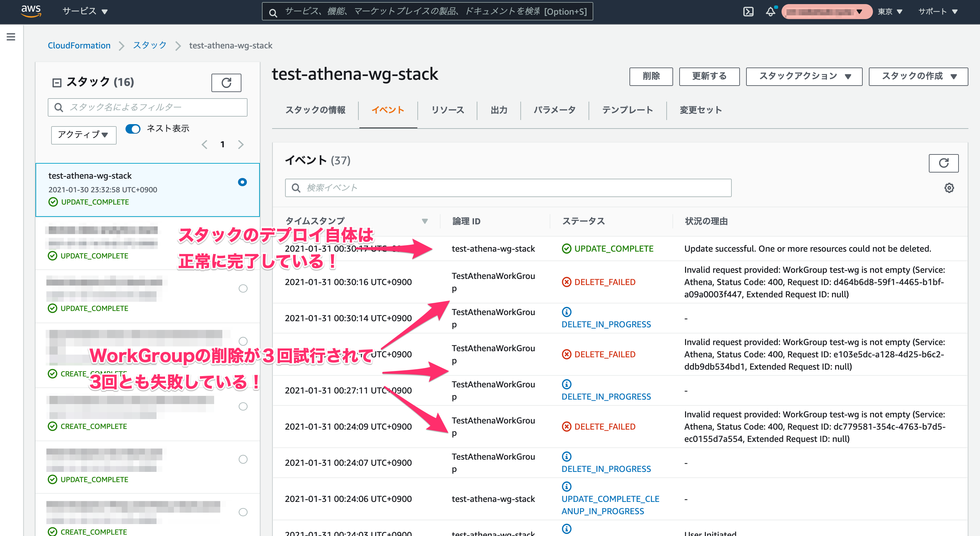
Task: Open the hamburger navigation menu
Action: pyautogui.click(x=11, y=37)
